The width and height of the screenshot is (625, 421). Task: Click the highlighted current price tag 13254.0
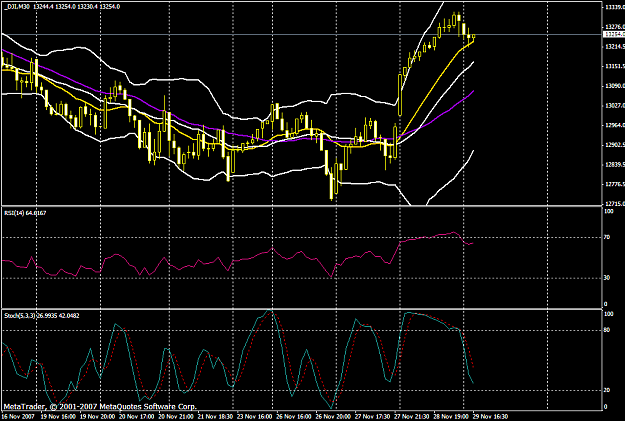coord(614,34)
